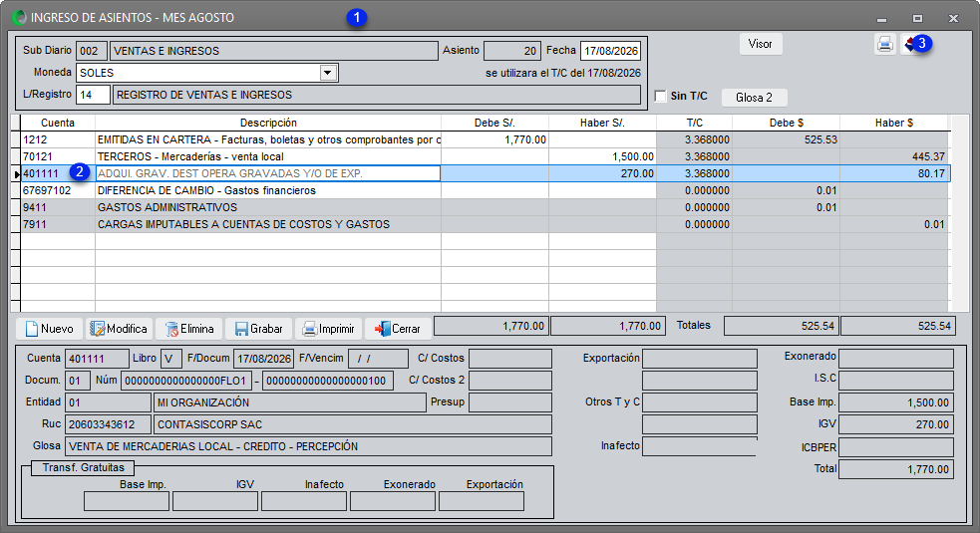Click the Libro V field

tap(171, 358)
